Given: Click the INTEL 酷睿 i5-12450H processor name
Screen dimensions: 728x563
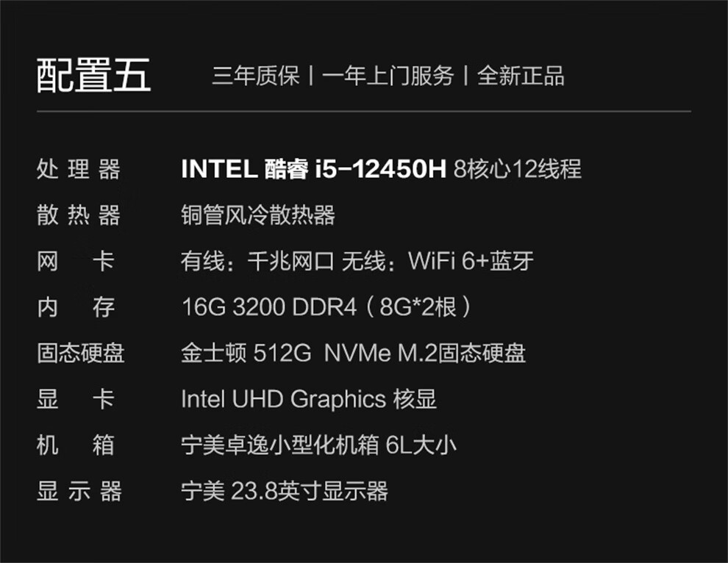Looking at the screenshot, I should 313,170.
